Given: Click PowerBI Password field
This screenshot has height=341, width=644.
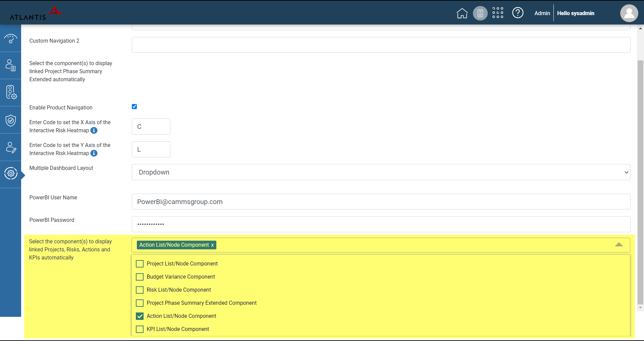Looking at the screenshot, I should pyautogui.click(x=381, y=224).
